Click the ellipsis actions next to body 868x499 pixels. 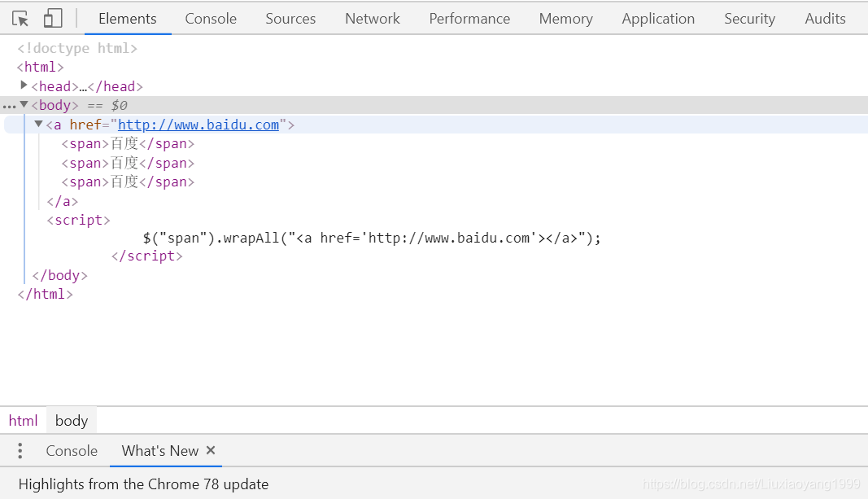tap(10, 106)
